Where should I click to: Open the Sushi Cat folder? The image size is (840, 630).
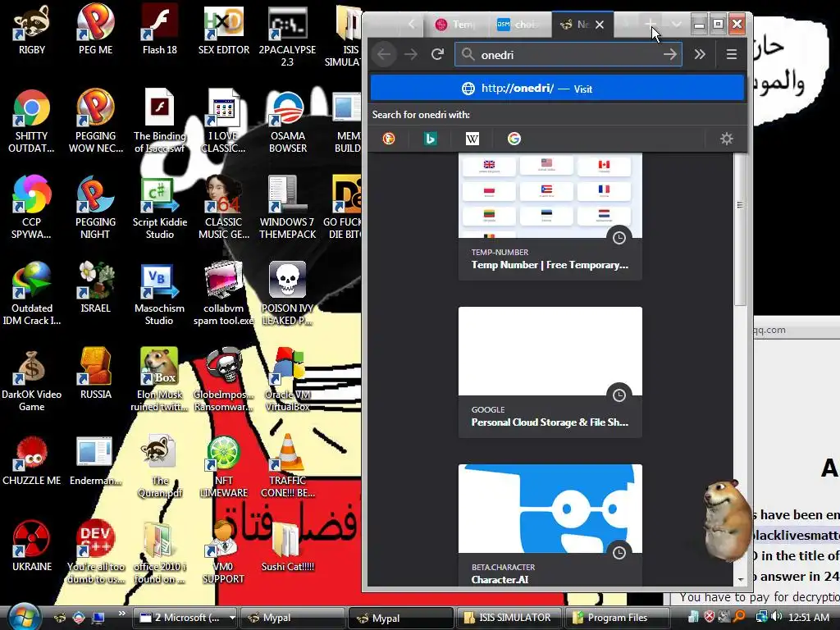pos(288,546)
